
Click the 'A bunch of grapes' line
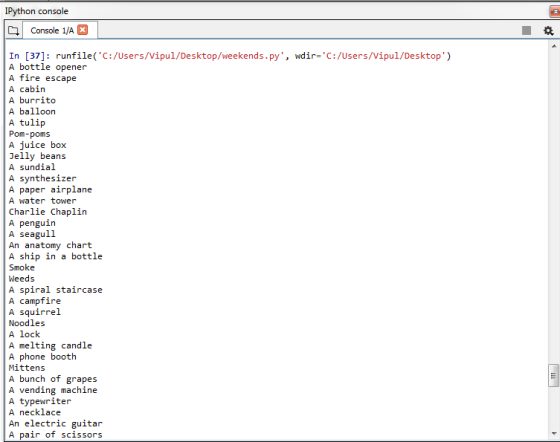coord(53,379)
